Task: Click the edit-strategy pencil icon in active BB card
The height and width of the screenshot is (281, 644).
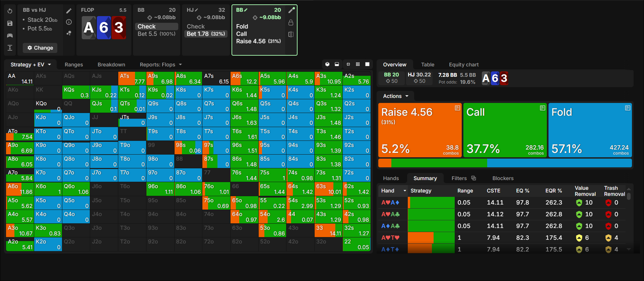Action: (291, 10)
